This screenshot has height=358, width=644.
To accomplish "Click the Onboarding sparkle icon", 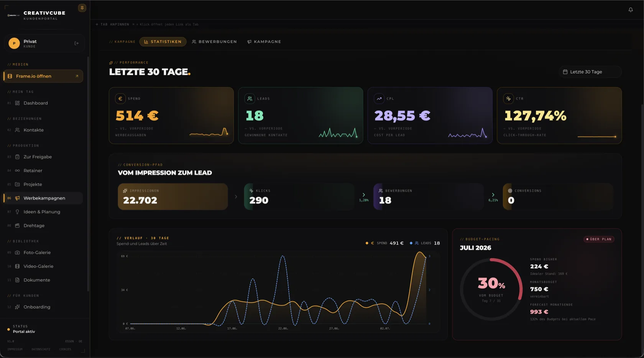I will [17, 307].
